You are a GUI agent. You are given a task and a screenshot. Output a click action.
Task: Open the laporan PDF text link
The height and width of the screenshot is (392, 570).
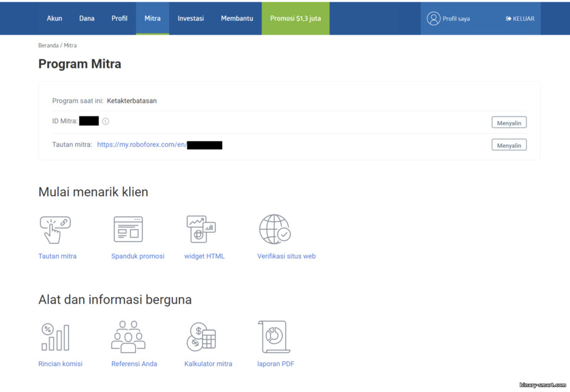click(276, 364)
